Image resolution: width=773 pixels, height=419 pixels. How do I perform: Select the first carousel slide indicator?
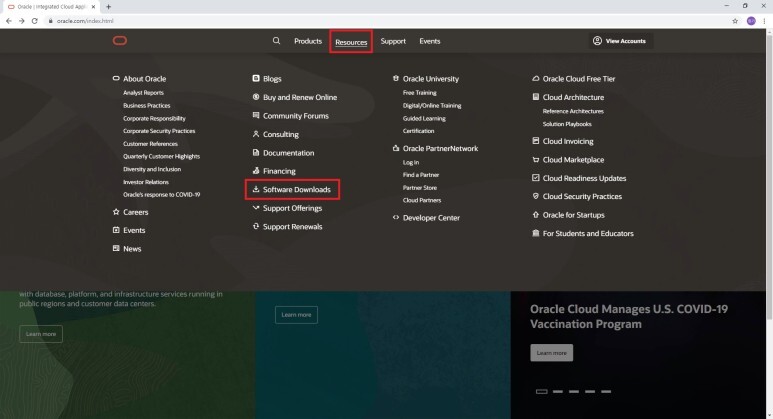coord(541,391)
